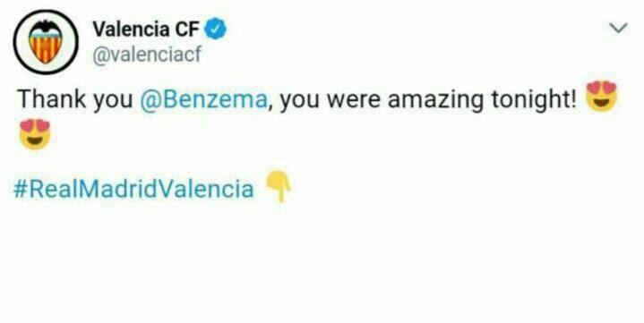Screen dimensions: 644x323
Task: Click the striped shield in the avatar
Action: pos(46,48)
